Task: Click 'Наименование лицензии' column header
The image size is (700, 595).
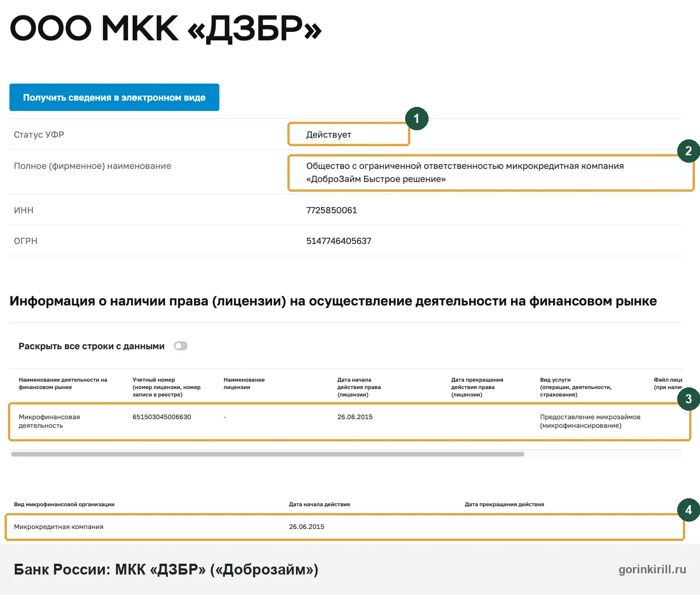Action: [244, 383]
